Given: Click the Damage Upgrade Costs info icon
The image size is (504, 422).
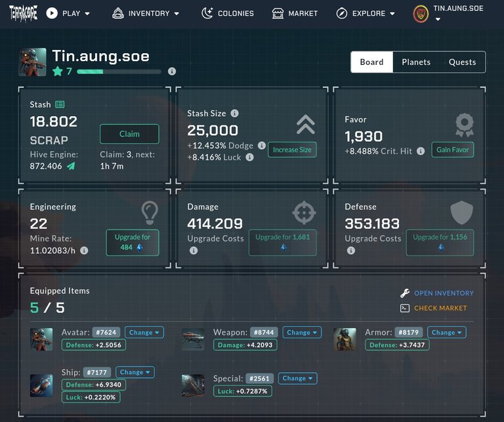Looking at the screenshot, I should point(194,250).
